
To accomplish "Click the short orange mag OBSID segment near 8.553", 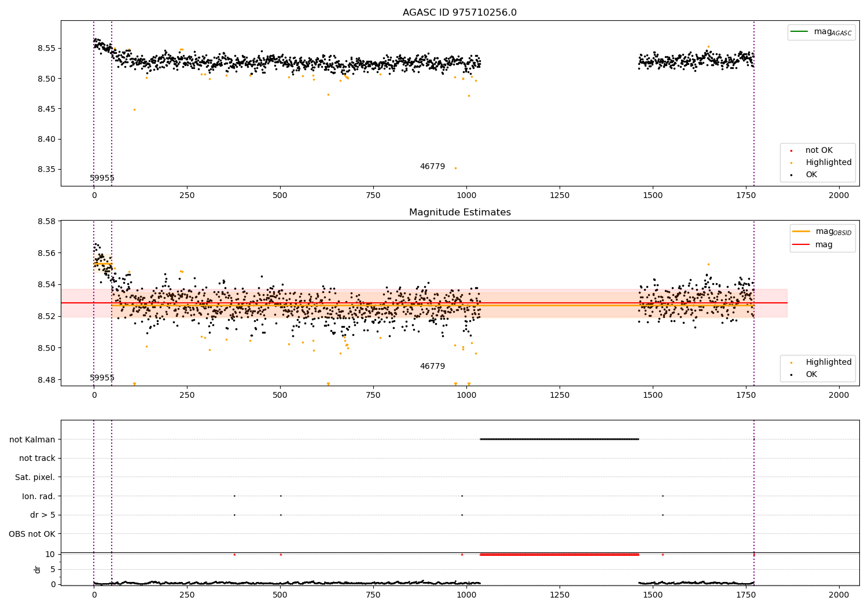I will [x=103, y=264].
